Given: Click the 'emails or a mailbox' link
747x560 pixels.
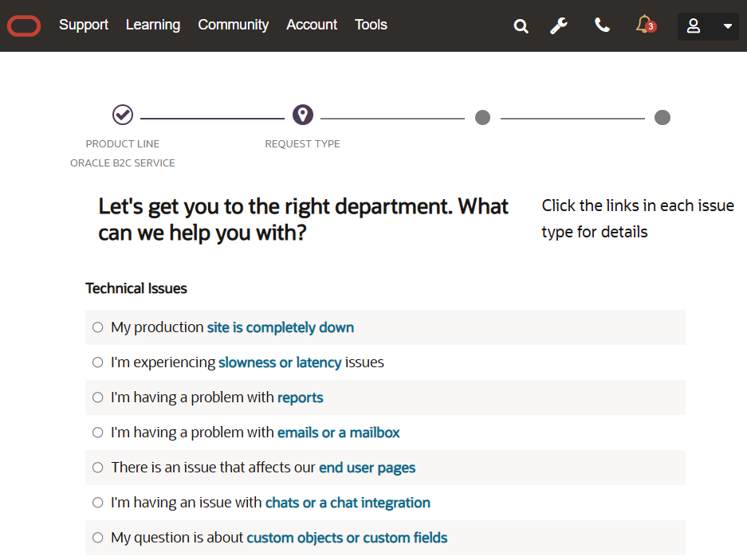Looking at the screenshot, I should click(x=338, y=433).
